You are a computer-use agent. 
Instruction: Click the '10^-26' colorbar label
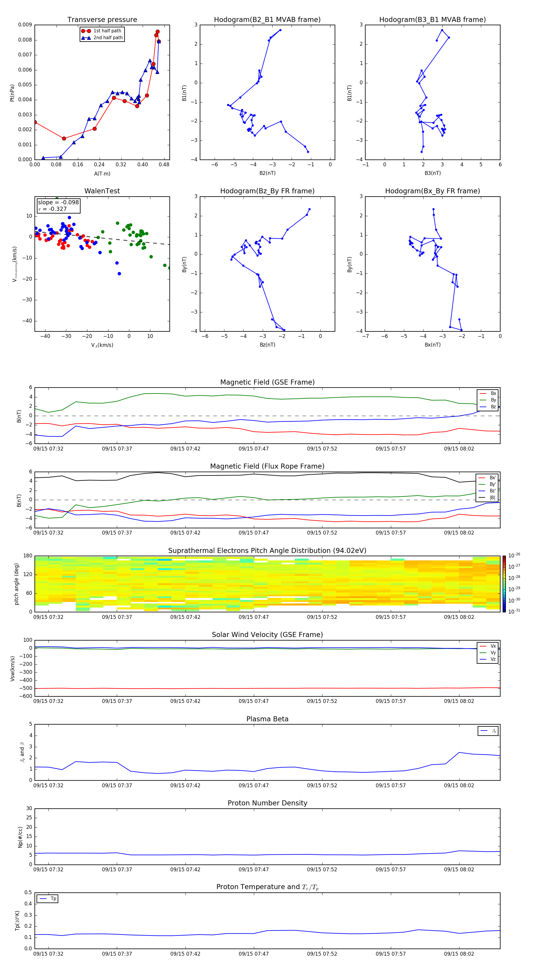(x=514, y=556)
